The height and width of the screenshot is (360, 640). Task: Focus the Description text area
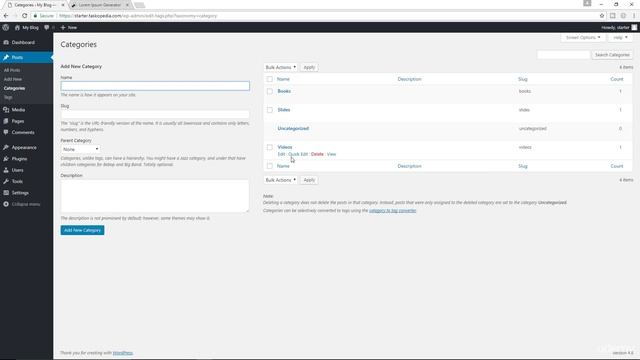coord(155,196)
